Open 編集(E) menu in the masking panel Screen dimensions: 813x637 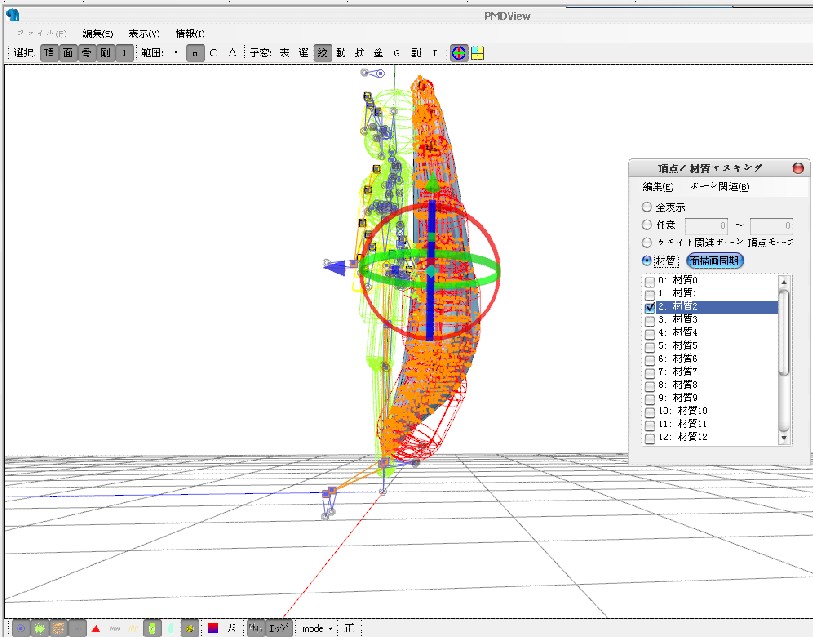coord(658,187)
